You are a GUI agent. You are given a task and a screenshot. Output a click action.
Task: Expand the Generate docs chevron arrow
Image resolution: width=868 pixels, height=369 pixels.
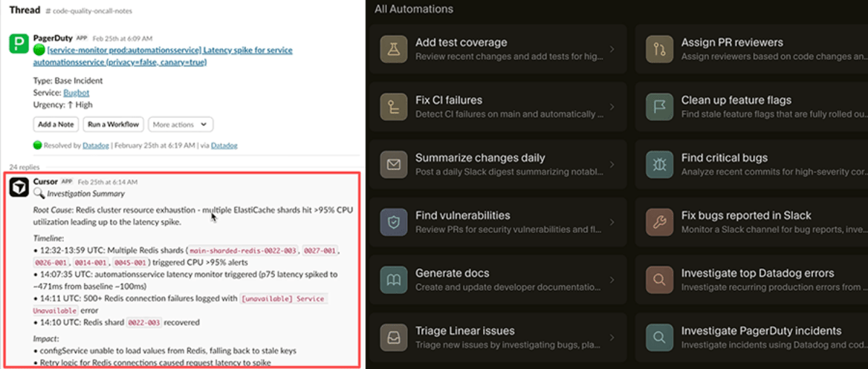(x=612, y=280)
